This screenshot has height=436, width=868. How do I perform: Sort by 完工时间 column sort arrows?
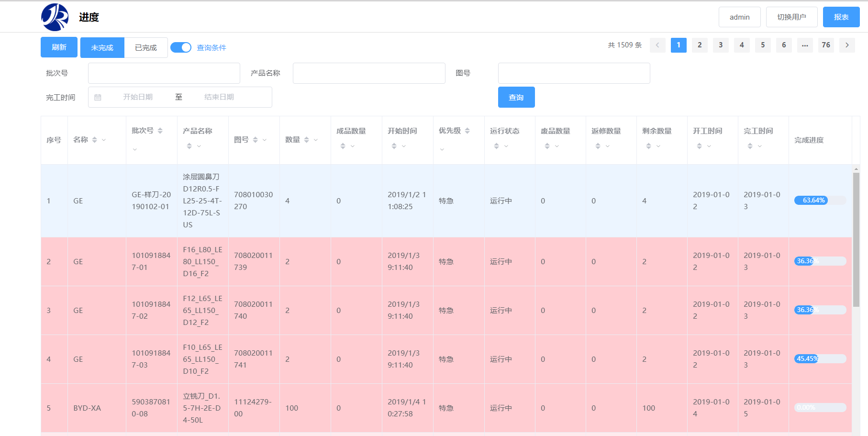pyautogui.click(x=750, y=146)
